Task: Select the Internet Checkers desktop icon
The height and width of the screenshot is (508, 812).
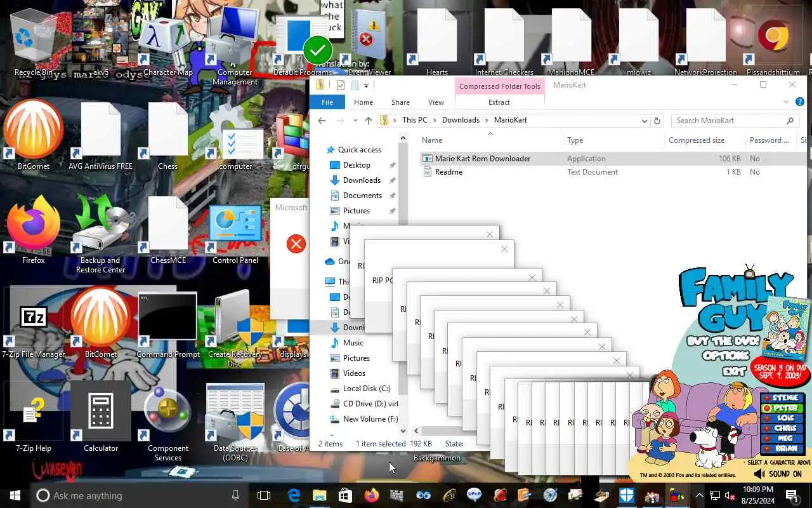Action: [x=504, y=43]
